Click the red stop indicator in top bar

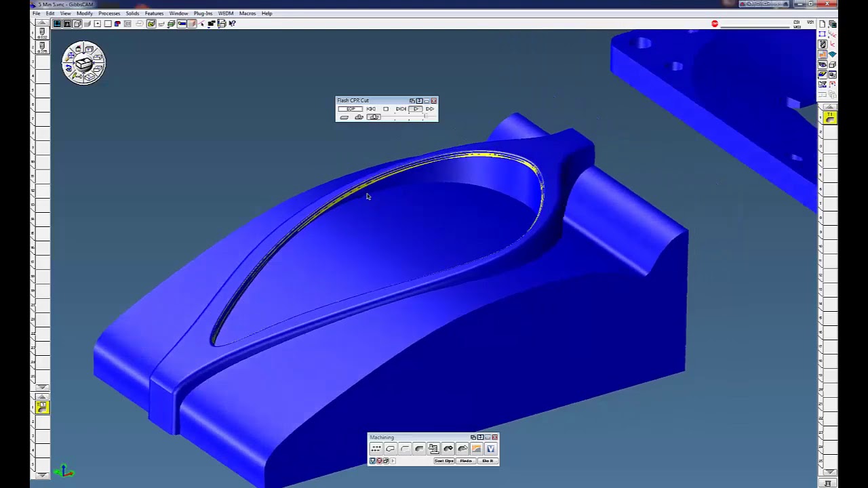(x=715, y=24)
